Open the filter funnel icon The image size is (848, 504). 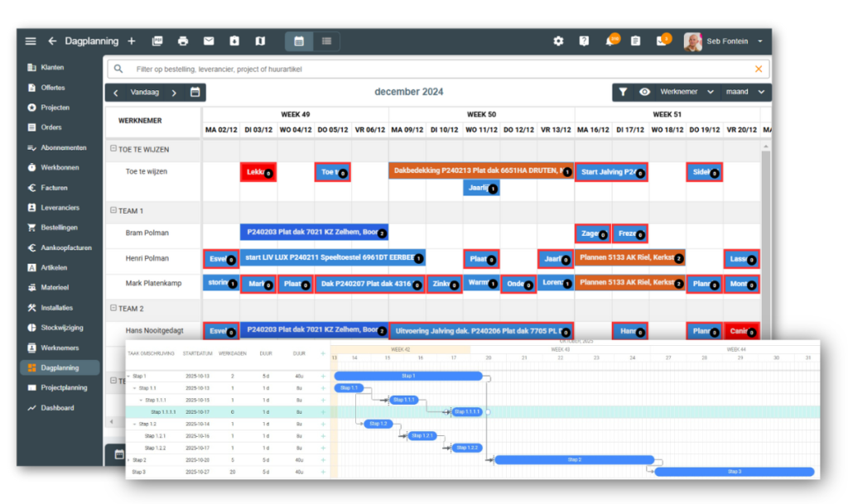tap(624, 93)
